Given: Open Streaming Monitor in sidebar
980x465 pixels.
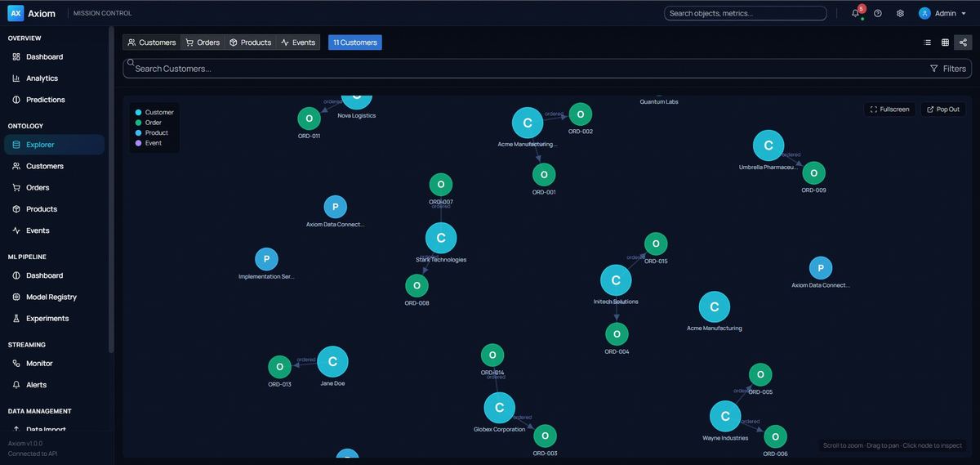Looking at the screenshot, I should (54, 364).
